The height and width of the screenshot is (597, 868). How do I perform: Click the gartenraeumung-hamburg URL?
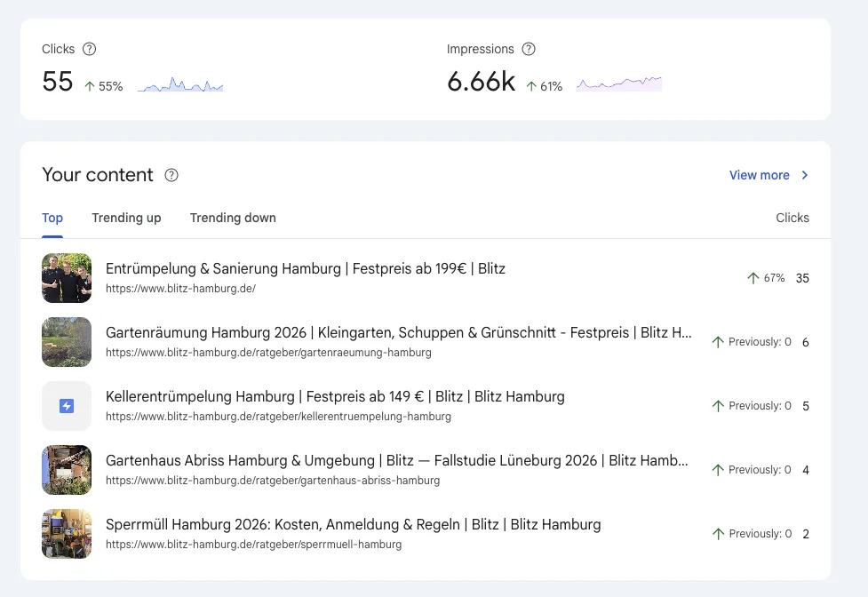[x=268, y=353]
